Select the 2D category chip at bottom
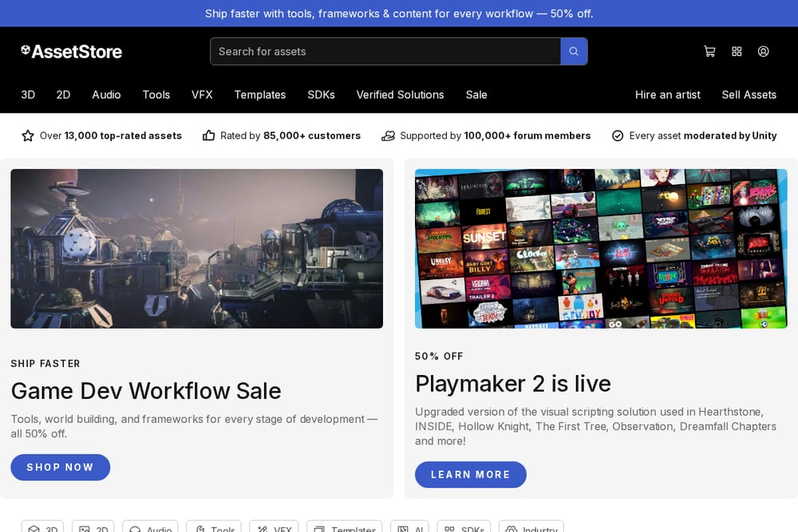Screen dimensions: 798x532 (x=93, y=527)
